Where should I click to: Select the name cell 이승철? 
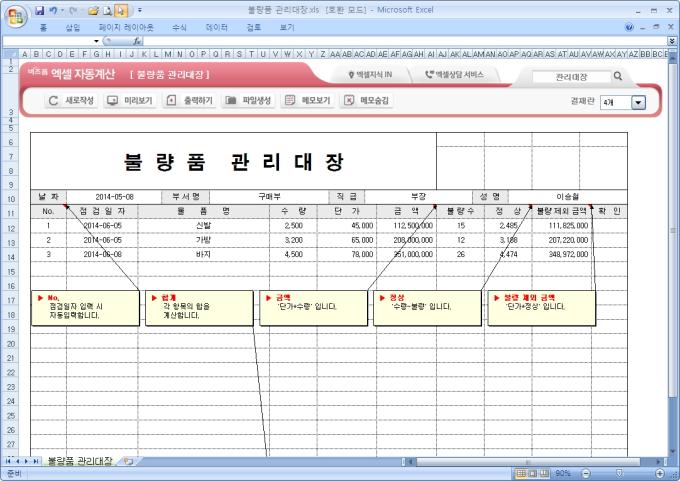coord(568,197)
